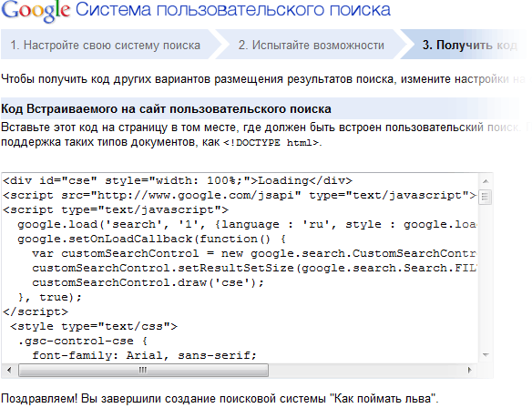Screen dimensions: 532x408
Task: Click heading Код Встраиваемого на сайт
Action: pos(166,109)
